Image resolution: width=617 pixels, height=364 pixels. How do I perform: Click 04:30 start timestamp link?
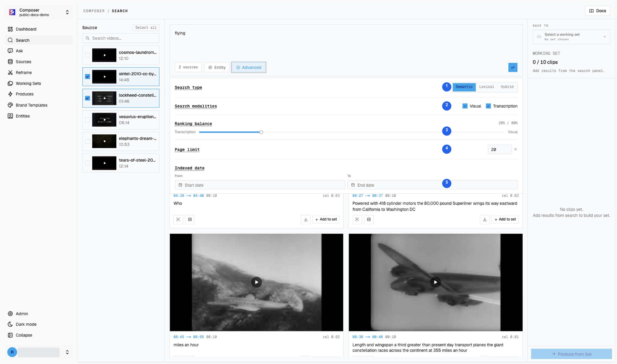point(179,196)
